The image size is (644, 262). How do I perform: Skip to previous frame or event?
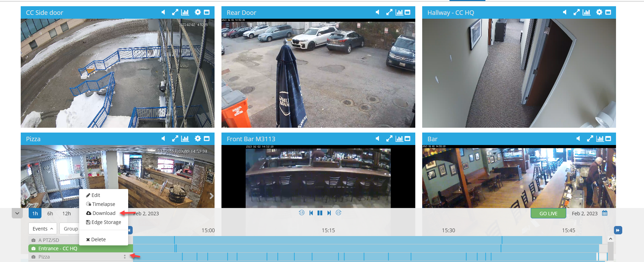pos(311,213)
